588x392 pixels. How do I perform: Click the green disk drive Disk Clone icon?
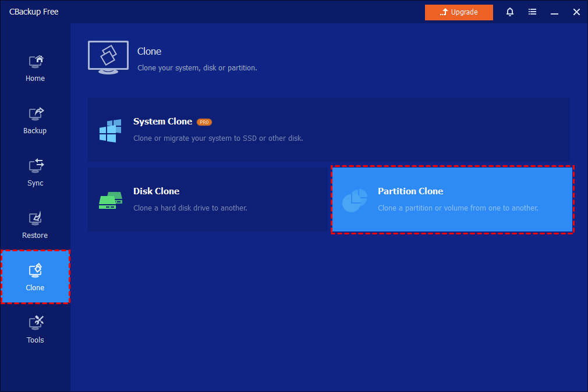[x=111, y=200]
